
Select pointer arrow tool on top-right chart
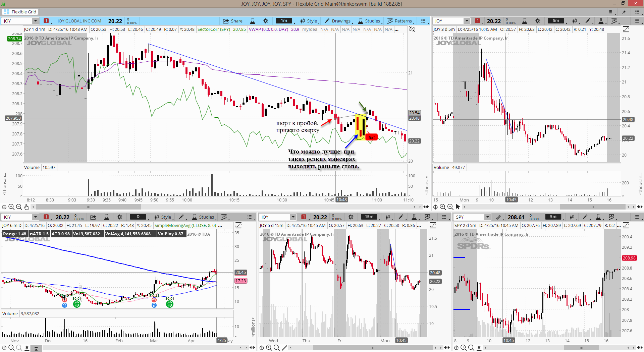pos(458,207)
